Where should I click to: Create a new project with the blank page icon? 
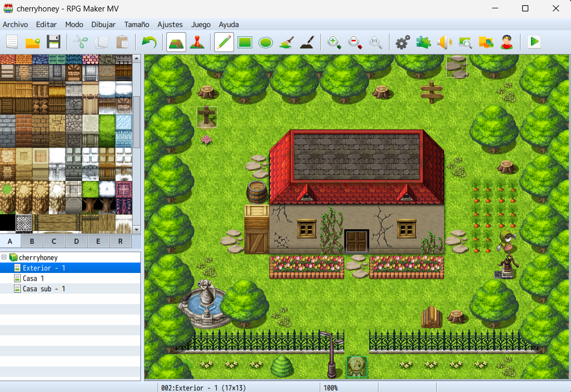pyautogui.click(x=12, y=42)
